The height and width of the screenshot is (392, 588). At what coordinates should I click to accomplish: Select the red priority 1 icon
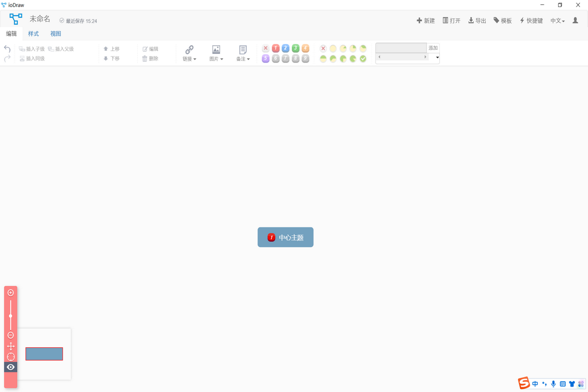pyautogui.click(x=276, y=48)
